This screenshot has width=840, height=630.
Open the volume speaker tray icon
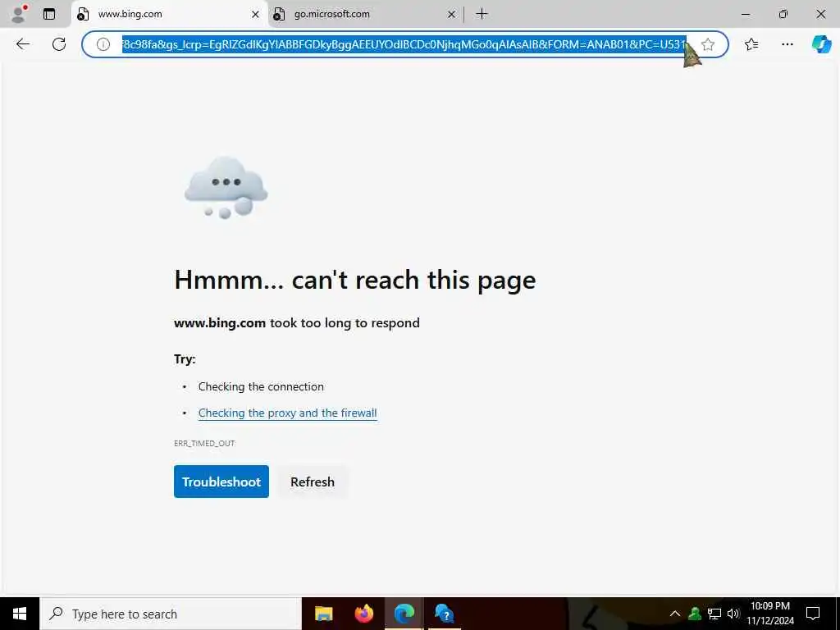(733, 614)
